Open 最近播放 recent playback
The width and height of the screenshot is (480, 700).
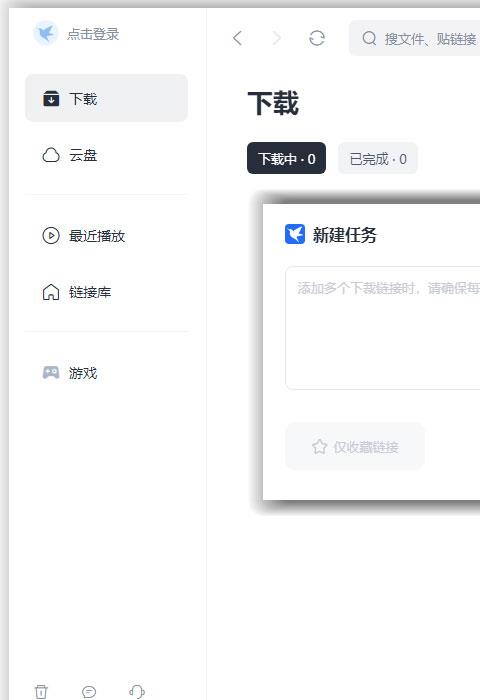click(106, 236)
